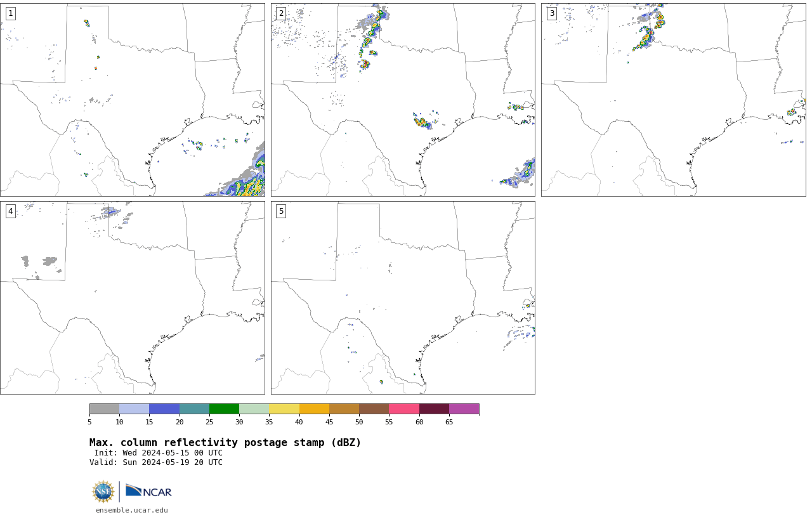Click colorbar tick label 50
Screen dimensions: 812x517
coord(359,422)
